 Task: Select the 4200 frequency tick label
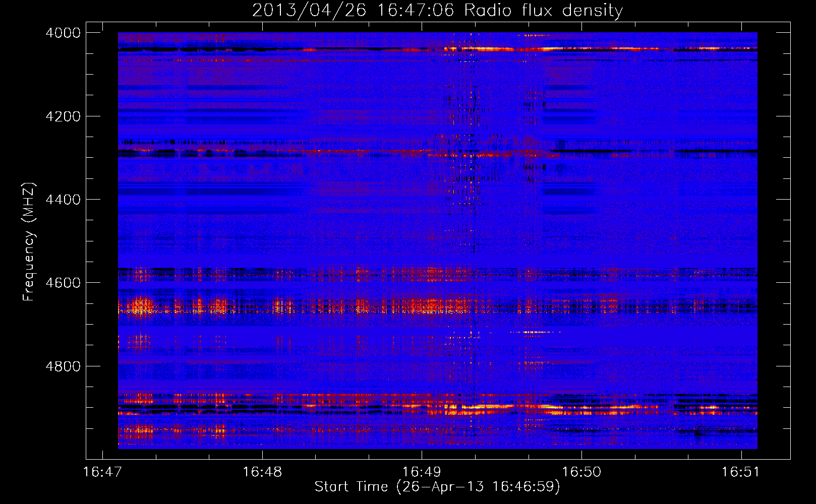tap(63, 116)
